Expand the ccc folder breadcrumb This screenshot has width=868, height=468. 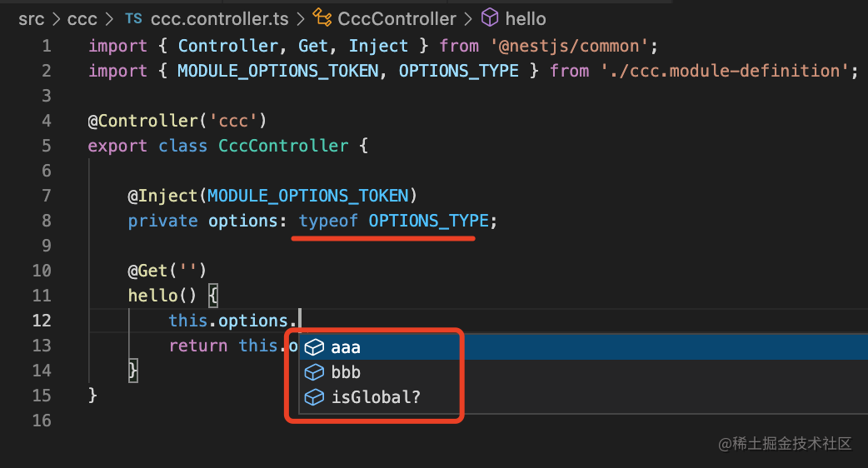[x=83, y=18]
